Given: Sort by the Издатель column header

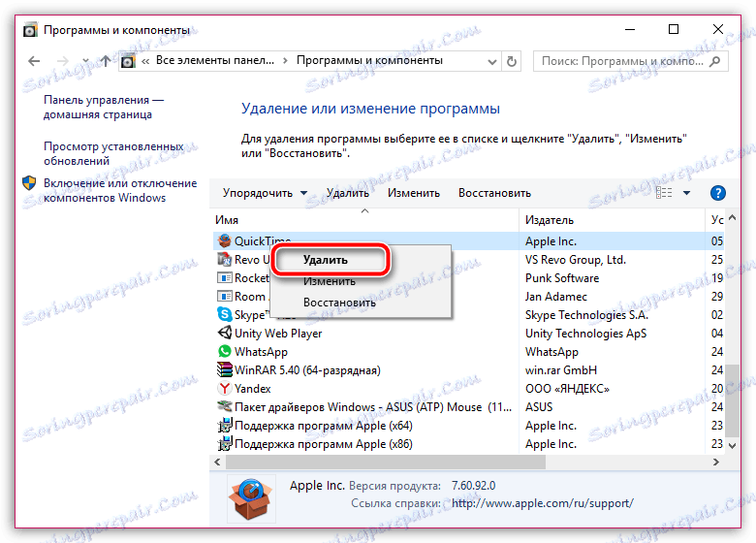Looking at the screenshot, I should tap(613, 220).
